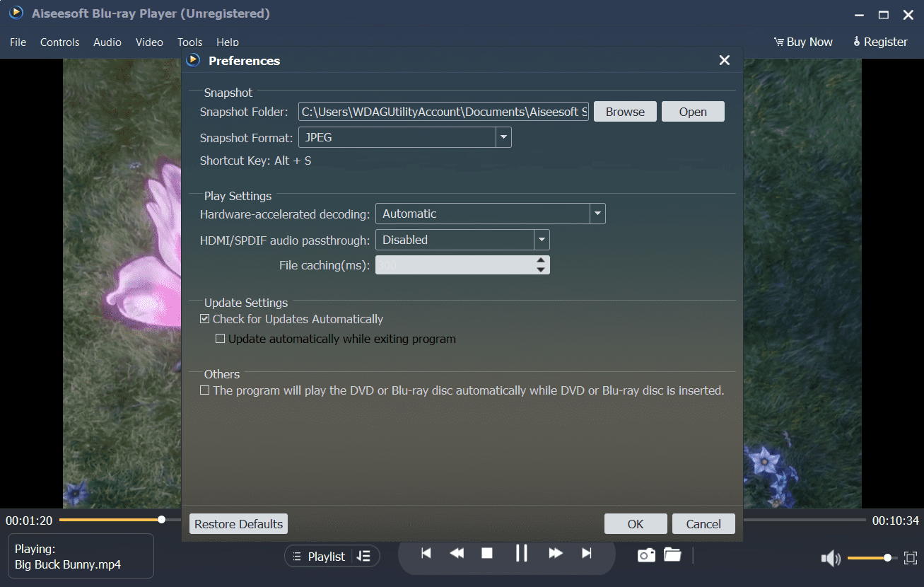This screenshot has width=924, height=587.
Task: Open the Register link
Action: [x=880, y=42]
